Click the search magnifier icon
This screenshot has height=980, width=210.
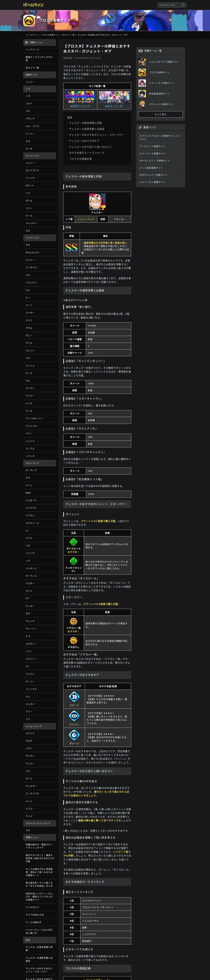point(183,5)
